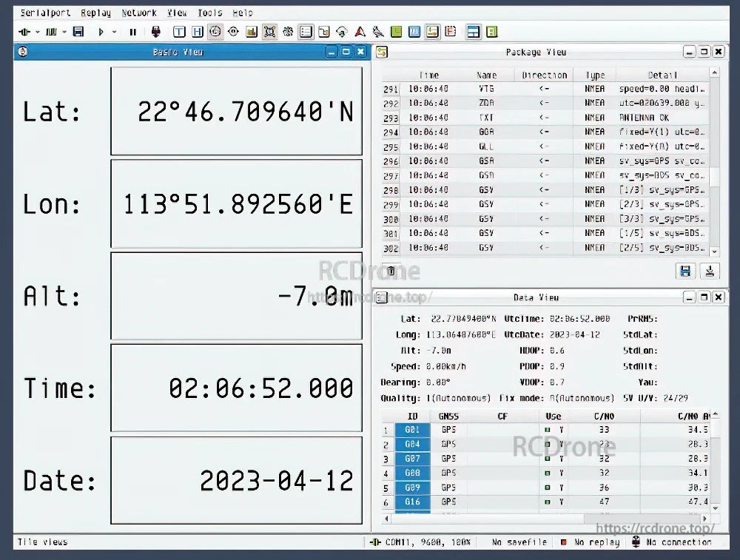Select package row 291 VTG

(x=545, y=89)
